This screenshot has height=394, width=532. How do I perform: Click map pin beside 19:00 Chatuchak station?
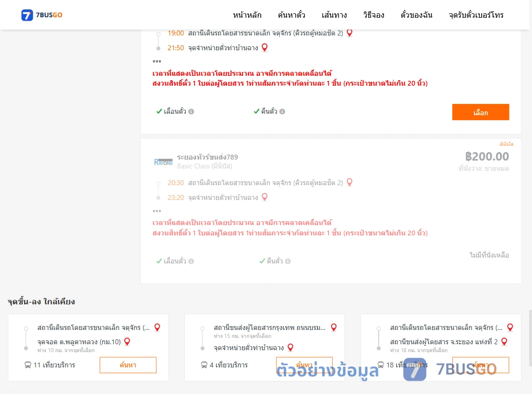click(x=349, y=33)
